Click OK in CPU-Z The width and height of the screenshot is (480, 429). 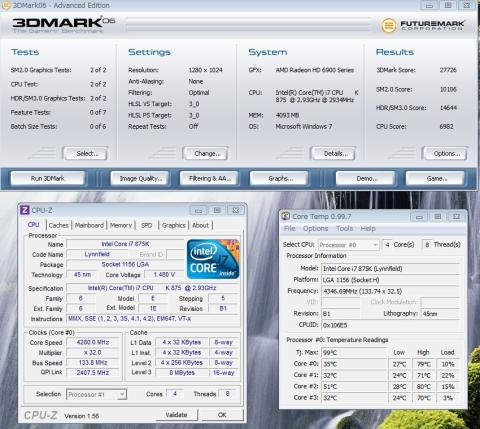pyautogui.click(x=222, y=415)
